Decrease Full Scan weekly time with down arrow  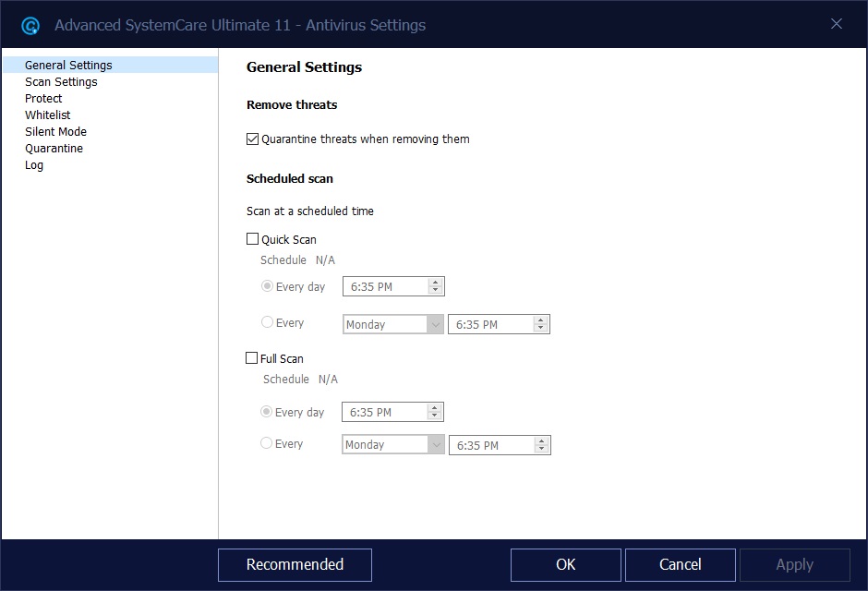coord(542,449)
